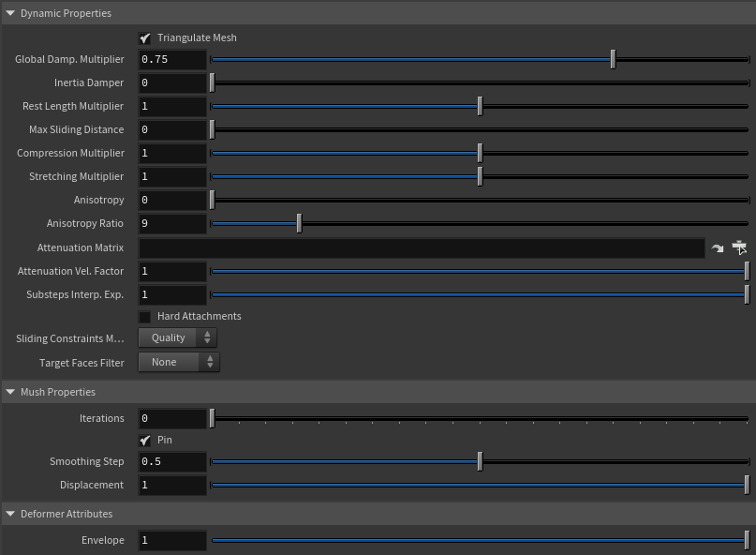
Task: Click the Iterations label
Action: [102, 418]
